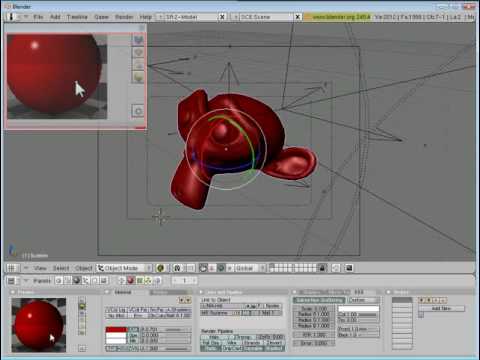This screenshot has width=480, height=360.
Task: Collapse the 3D view header menus arrow
Action: 26,268
